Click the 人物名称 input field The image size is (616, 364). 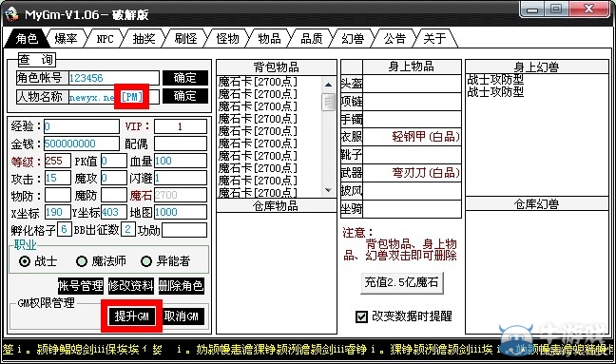tap(114, 97)
